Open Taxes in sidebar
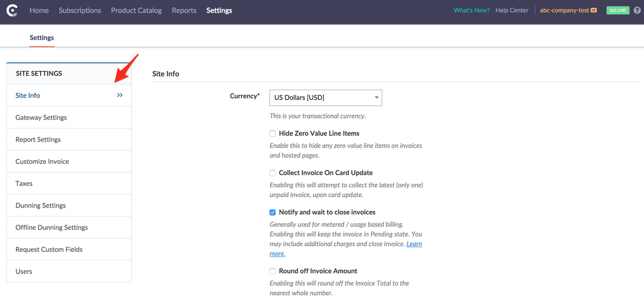The width and height of the screenshot is (644, 299). pos(69,183)
